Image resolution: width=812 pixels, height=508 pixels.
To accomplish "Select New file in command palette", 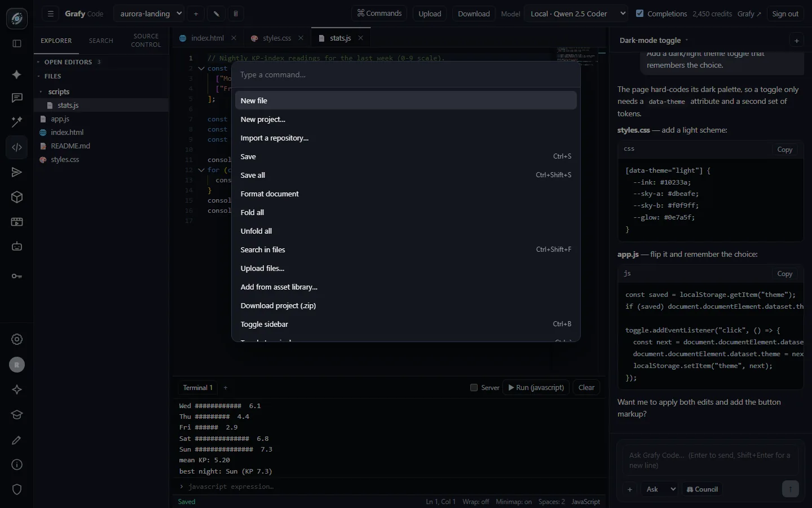I will click(x=406, y=100).
